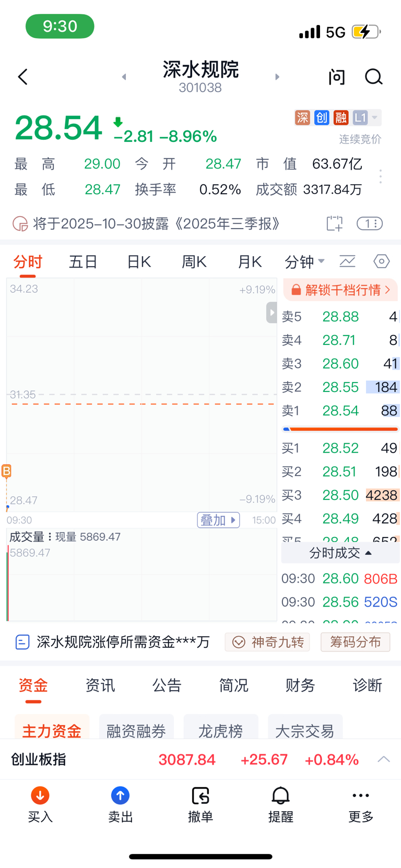This screenshot has height=868, width=401.
Task: Tap the 问 ask icon
Action: [x=337, y=77]
